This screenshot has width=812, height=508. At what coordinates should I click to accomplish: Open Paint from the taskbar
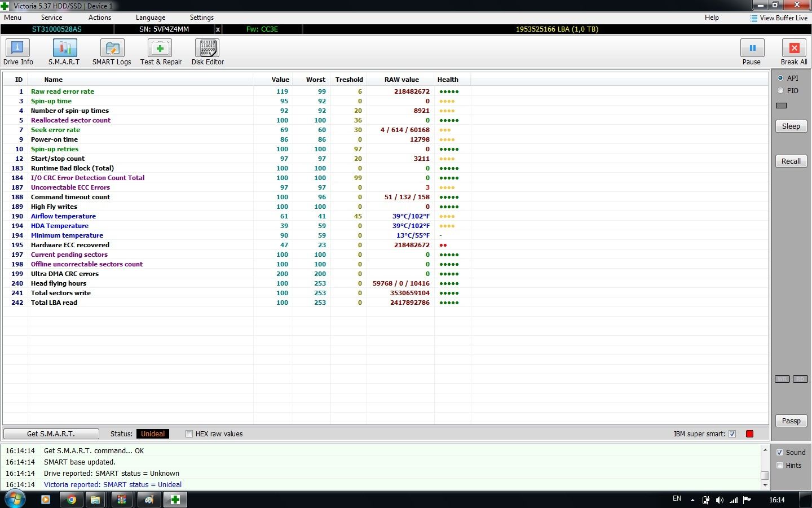point(149,500)
